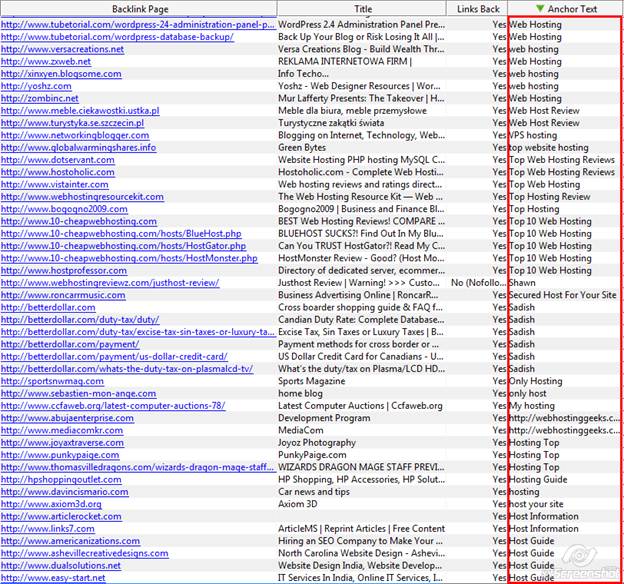Image resolution: width=624 pixels, height=584 pixels.
Task: Open the betterdollar us-dollar-credit-card link
Action: [x=114, y=357]
